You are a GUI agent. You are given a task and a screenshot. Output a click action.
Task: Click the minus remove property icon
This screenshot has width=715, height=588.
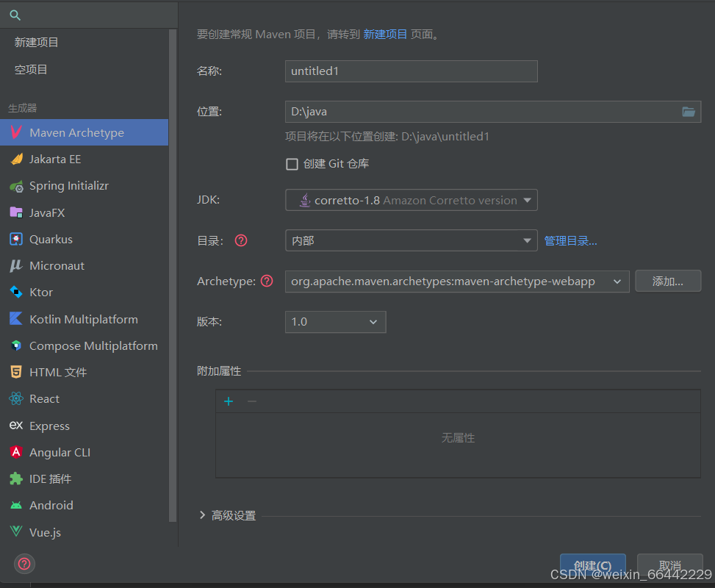click(252, 401)
